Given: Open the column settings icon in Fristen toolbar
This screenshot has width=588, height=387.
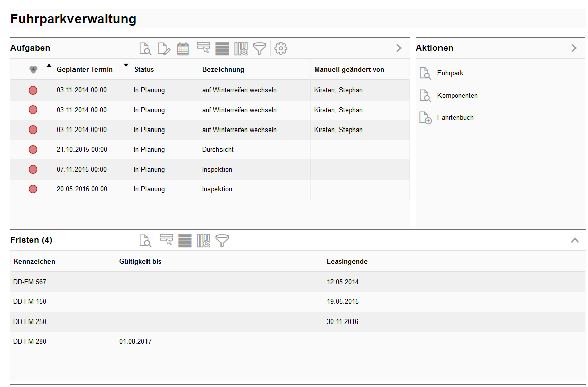Looking at the screenshot, I should click(x=203, y=241).
